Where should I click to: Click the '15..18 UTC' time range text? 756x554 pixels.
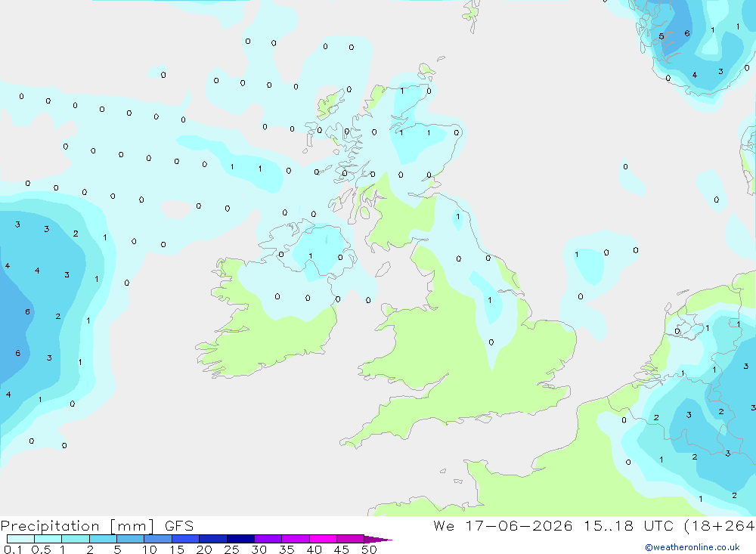(627, 525)
